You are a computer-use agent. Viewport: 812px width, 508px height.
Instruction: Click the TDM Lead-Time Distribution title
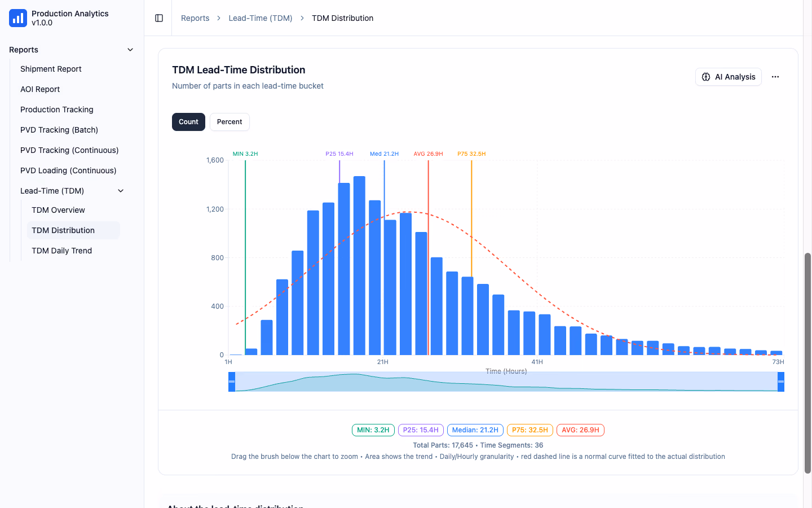(x=239, y=70)
